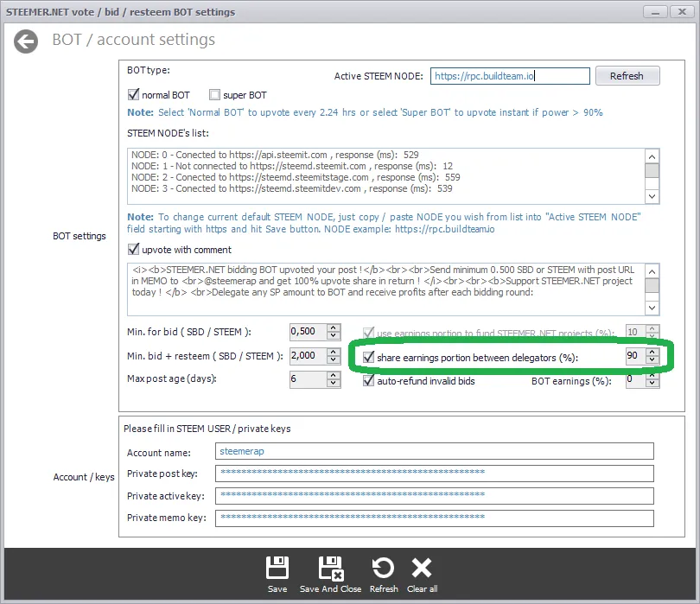Enable the super BOT checkbox

pos(214,95)
